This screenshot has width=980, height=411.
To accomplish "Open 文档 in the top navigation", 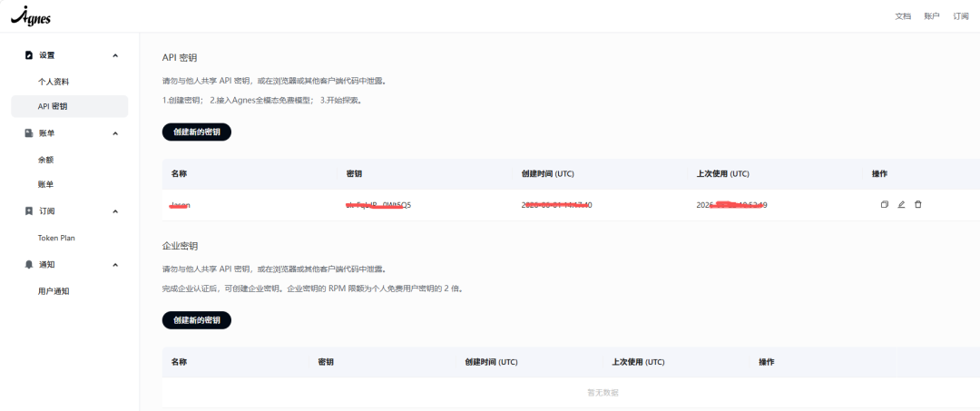I will point(903,16).
